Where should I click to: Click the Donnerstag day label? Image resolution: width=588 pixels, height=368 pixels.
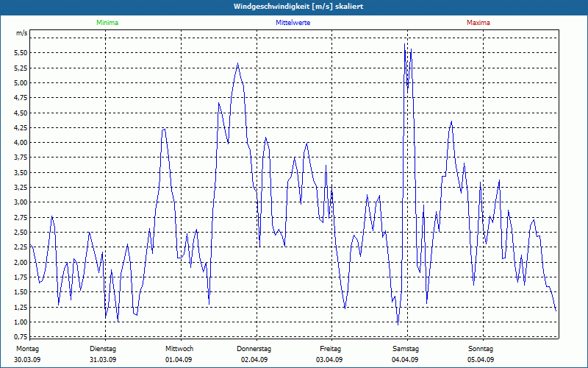pyautogui.click(x=254, y=349)
